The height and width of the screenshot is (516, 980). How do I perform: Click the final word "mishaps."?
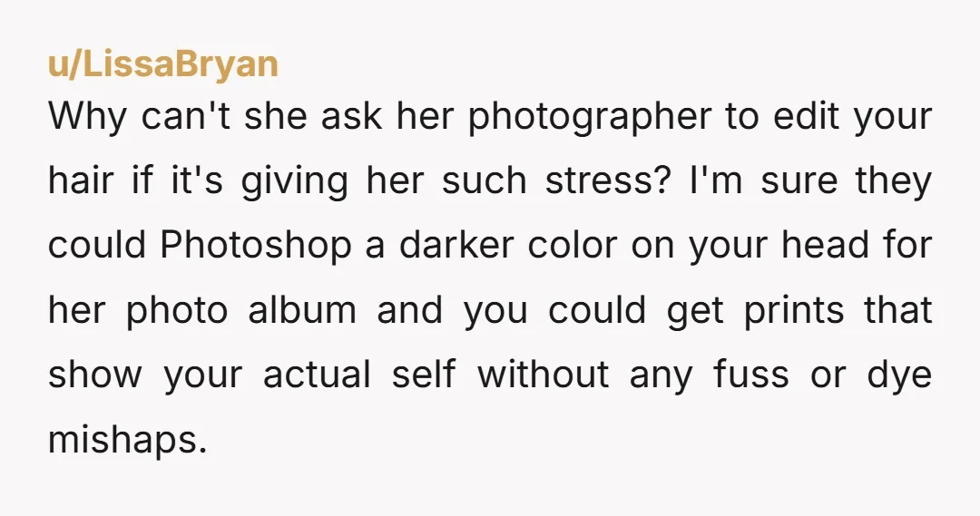(127, 439)
